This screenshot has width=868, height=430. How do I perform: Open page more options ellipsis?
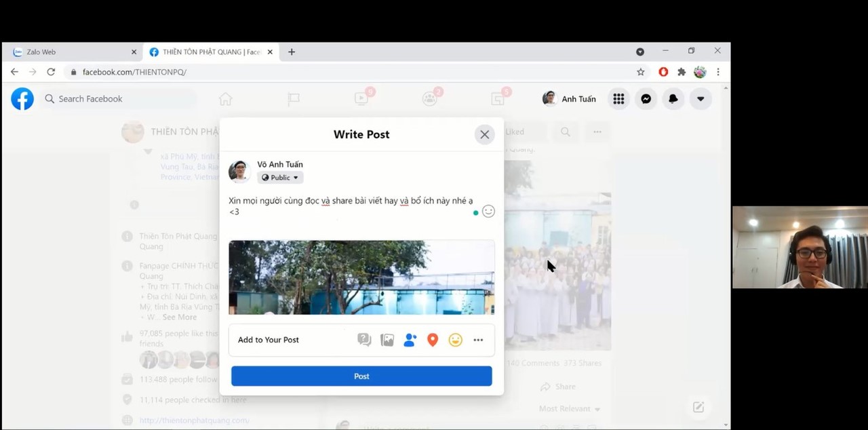tap(597, 132)
